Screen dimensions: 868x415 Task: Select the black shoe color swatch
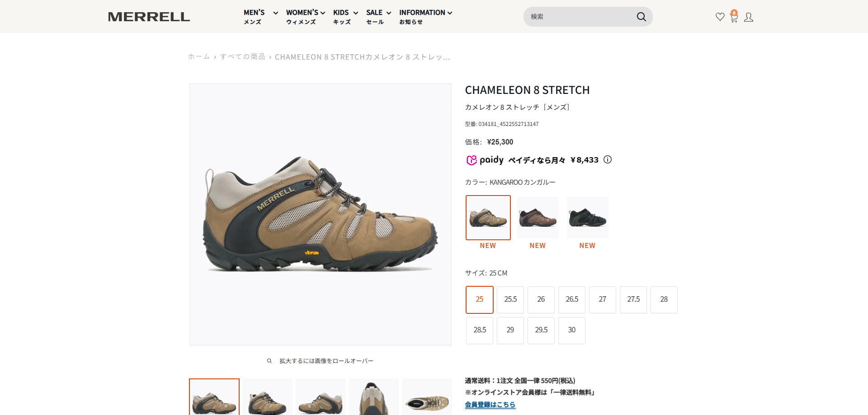point(587,218)
